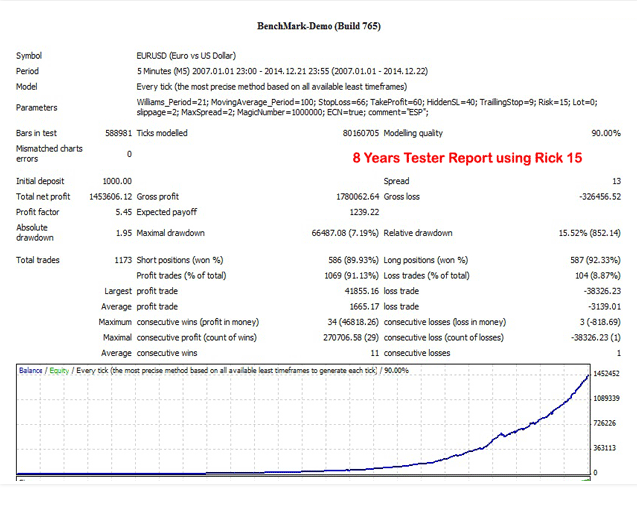Viewport: 637px width, 505px height.
Task: Click Long positions value 587 (92.33%)
Action: click(x=596, y=260)
